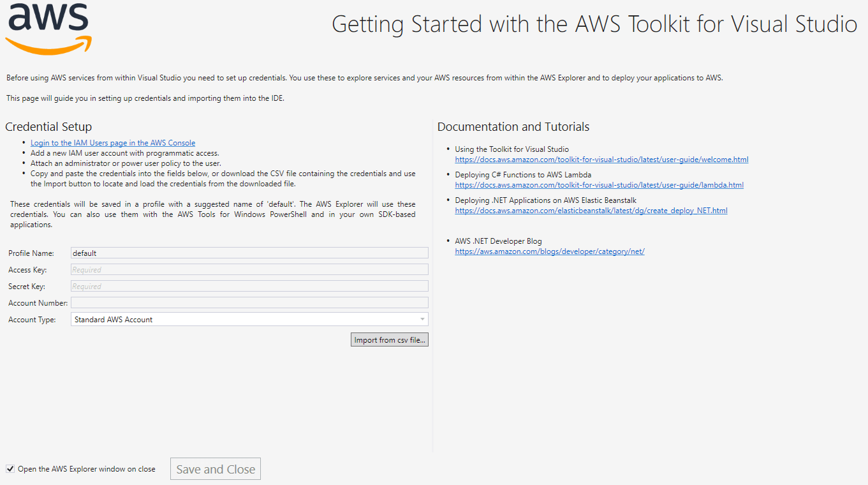
Task: Click the Account Number text field
Action: pos(249,303)
